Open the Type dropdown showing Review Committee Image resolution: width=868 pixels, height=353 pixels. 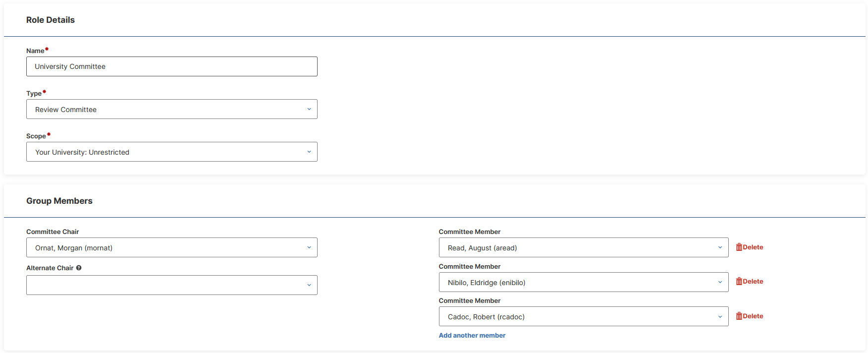(x=172, y=109)
